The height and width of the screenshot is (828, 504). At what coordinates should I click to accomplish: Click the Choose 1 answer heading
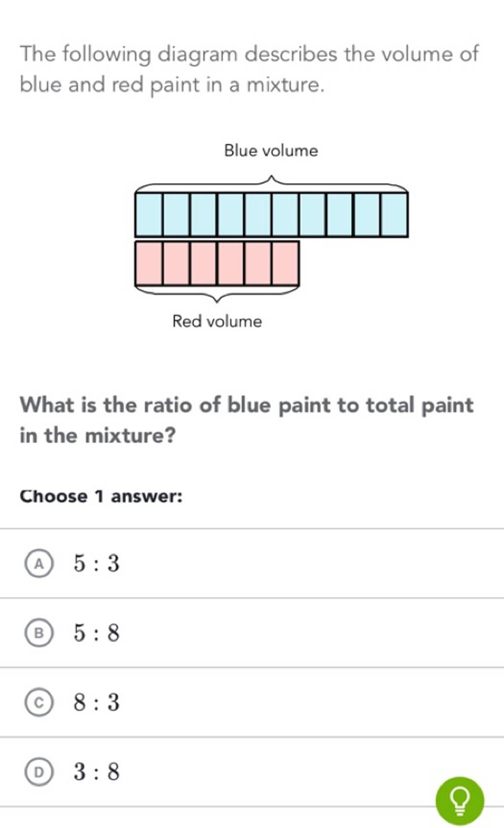coord(100,497)
